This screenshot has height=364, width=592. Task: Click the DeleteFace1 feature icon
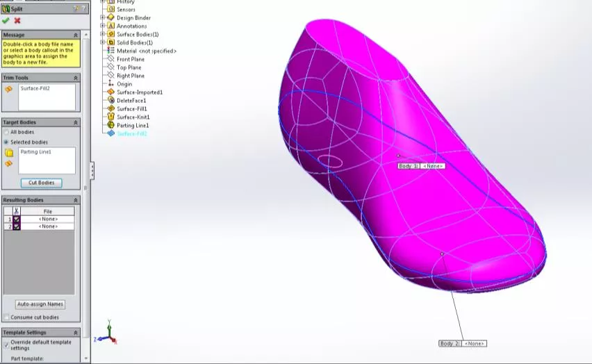[x=110, y=101]
